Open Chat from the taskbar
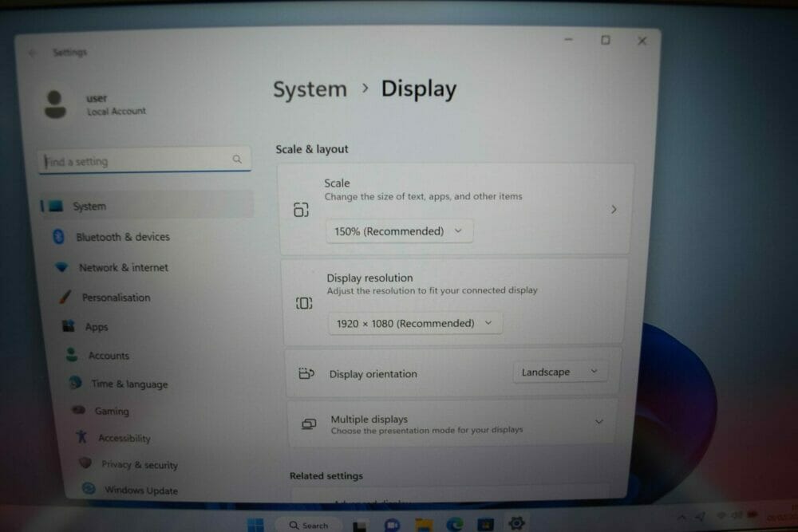Image resolution: width=798 pixels, height=532 pixels. click(392, 526)
